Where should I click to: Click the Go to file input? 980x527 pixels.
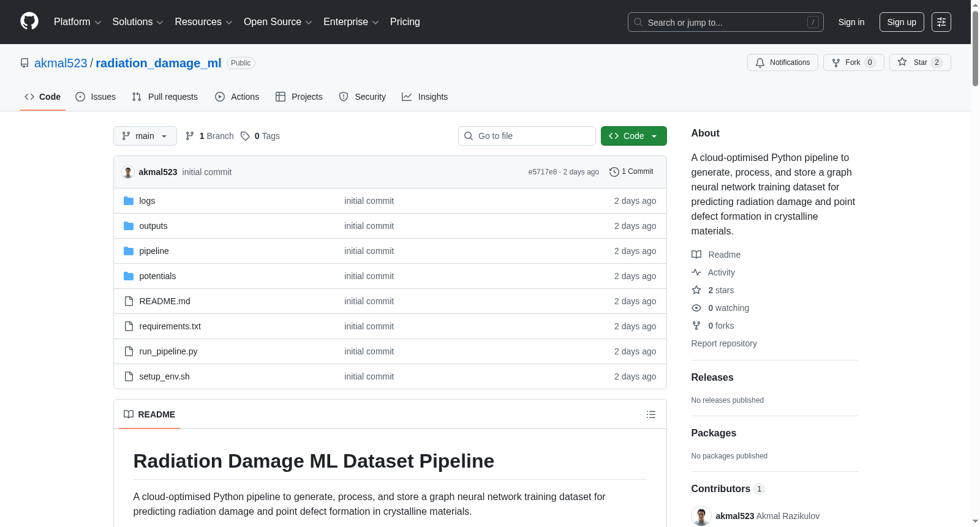(527, 136)
